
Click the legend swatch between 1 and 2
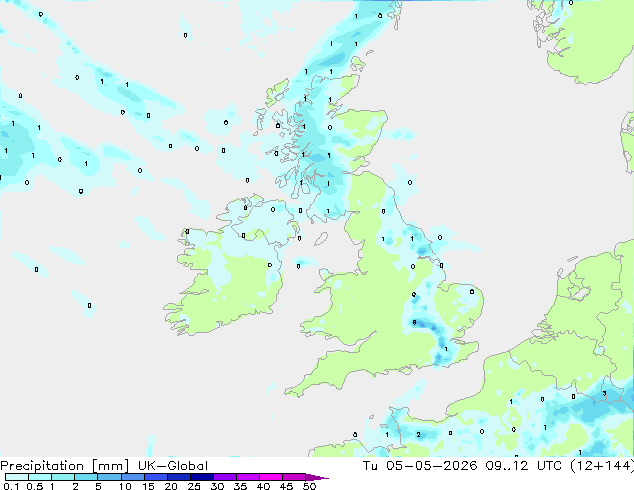click(x=63, y=477)
